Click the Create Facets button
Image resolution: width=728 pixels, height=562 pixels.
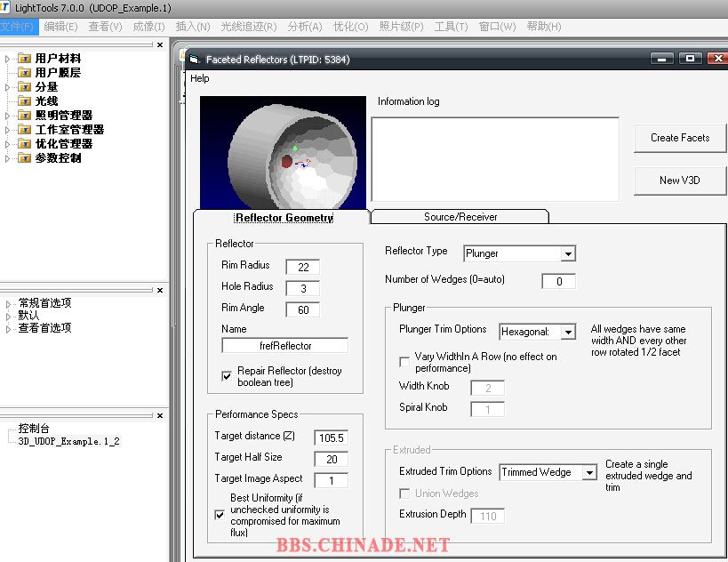click(x=680, y=138)
